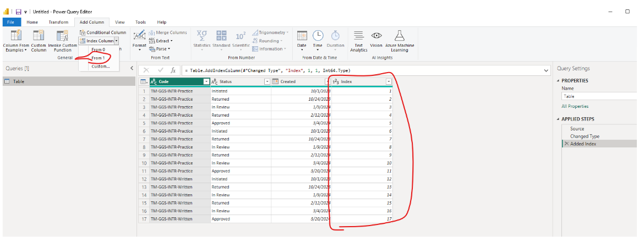
Task: Open the All Properties link
Action: tap(575, 106)
